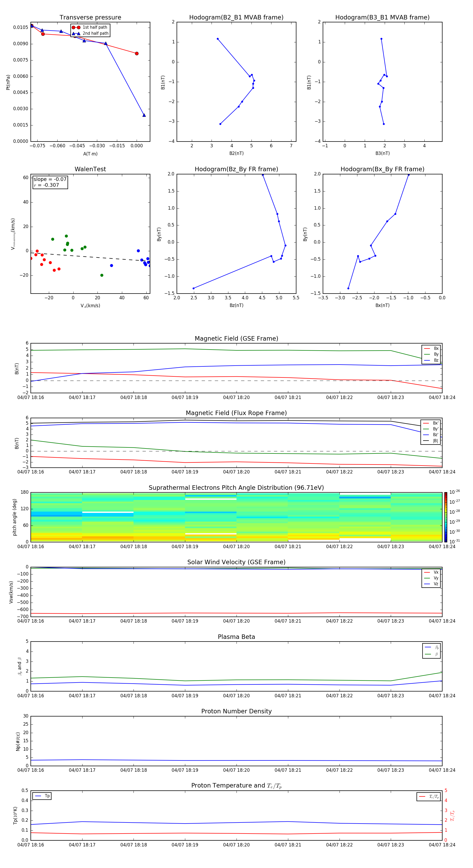Click the 'slope = -0.07' annotation

click(x=50, y=179)
